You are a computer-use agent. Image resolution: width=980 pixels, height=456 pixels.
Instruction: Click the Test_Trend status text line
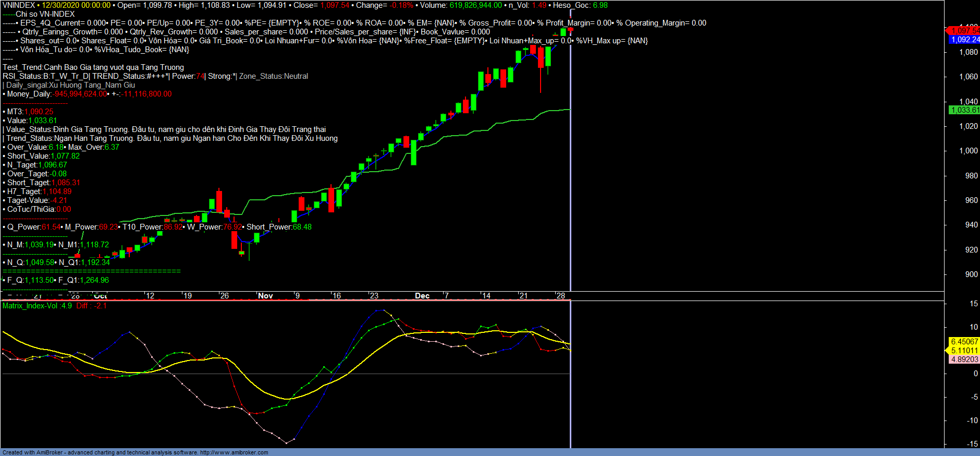tap(93, 67)
